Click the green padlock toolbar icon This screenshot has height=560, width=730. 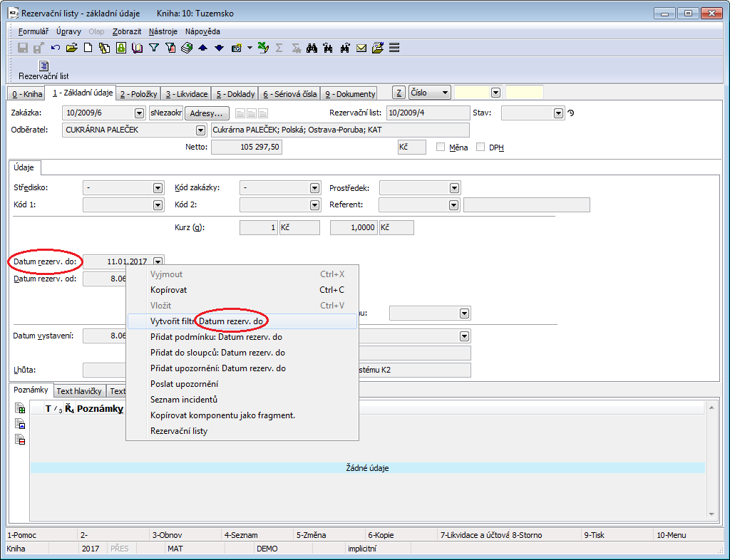[120, 48]
